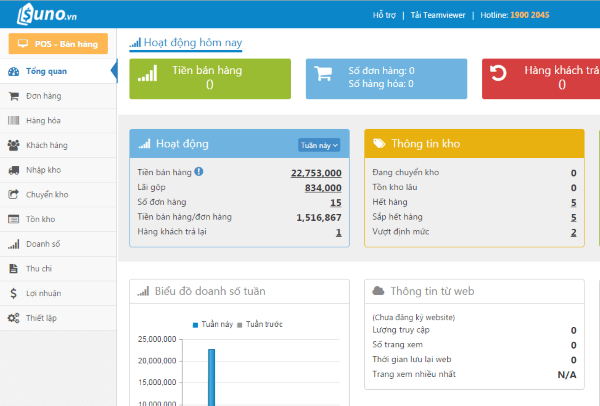Click the truck icon beside Chuyển kho

pos(14,195)
